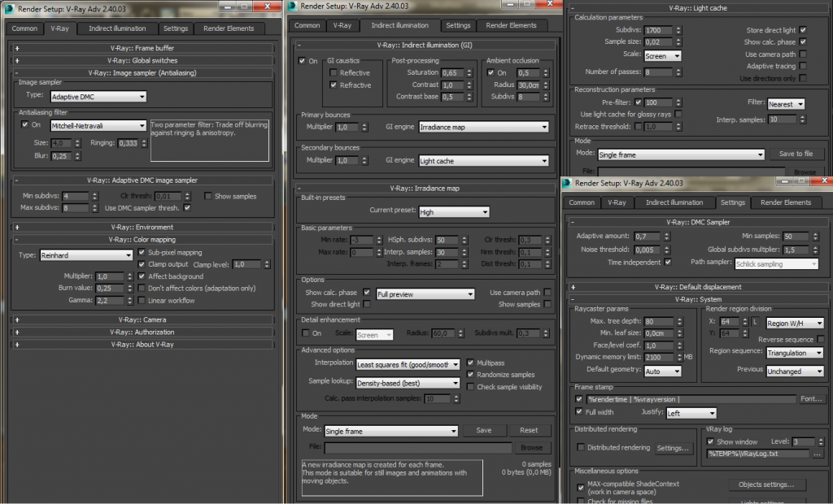Enable Linear workflow checkbox
Viewport: 833px width, 504px height.
pos(142,301)
